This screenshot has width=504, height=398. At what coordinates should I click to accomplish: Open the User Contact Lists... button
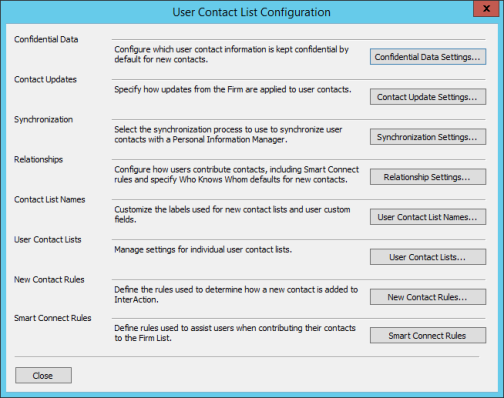point(428,257)
